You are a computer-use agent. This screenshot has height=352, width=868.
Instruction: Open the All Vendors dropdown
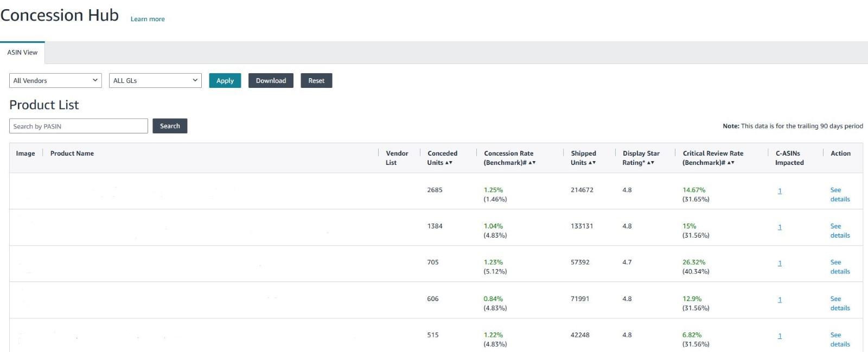point(56,81)
